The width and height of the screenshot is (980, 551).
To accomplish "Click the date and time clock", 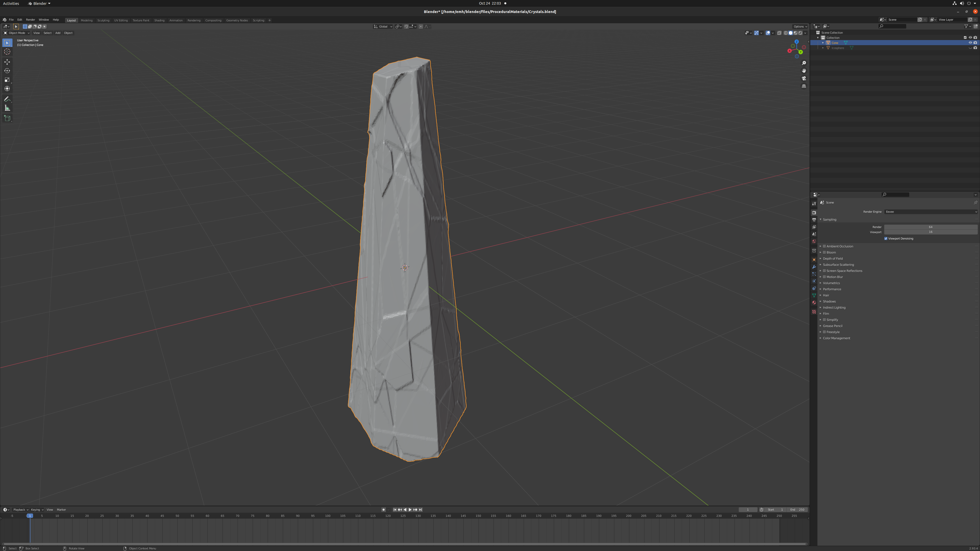I will tap(490, 3).
